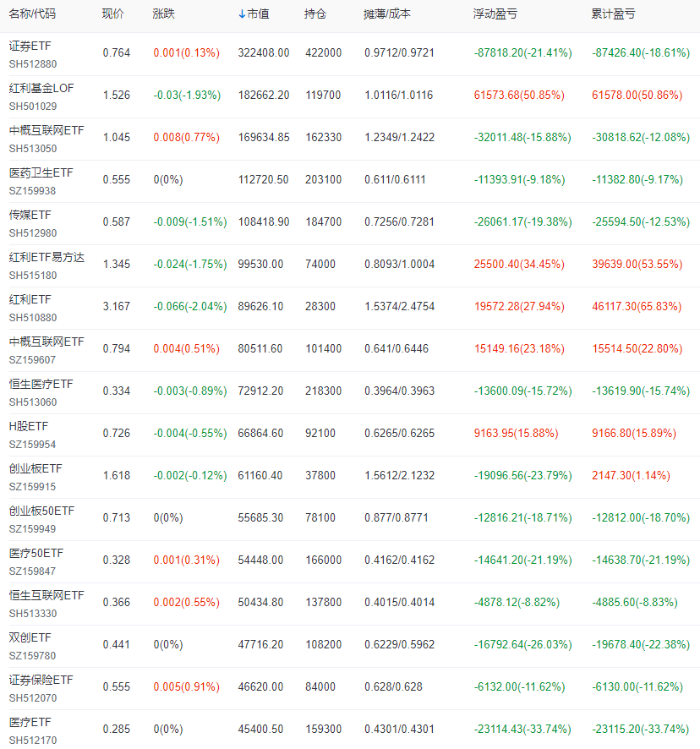
Task: Click the 218300 position cell
Action: (x=324, y=391)
